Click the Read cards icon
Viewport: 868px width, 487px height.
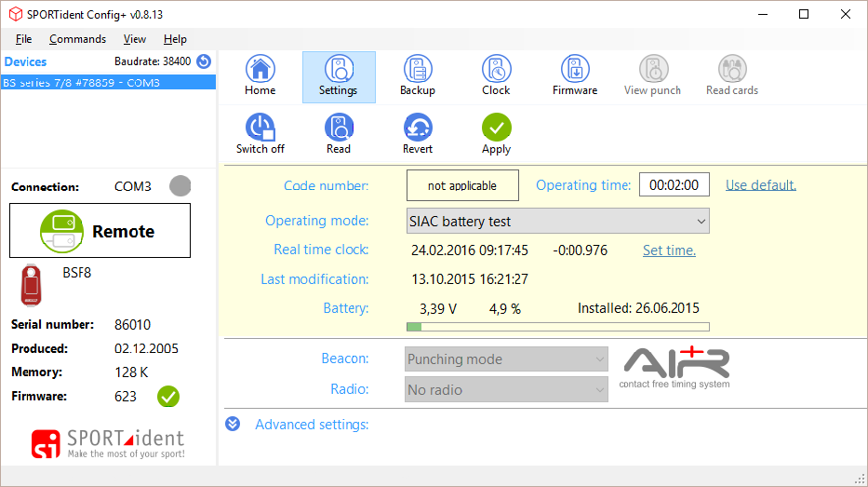point(732,76)
